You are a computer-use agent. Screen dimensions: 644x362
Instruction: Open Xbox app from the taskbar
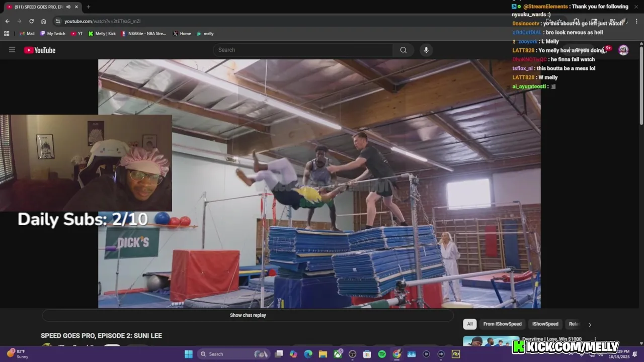click(x=338, y=354)
